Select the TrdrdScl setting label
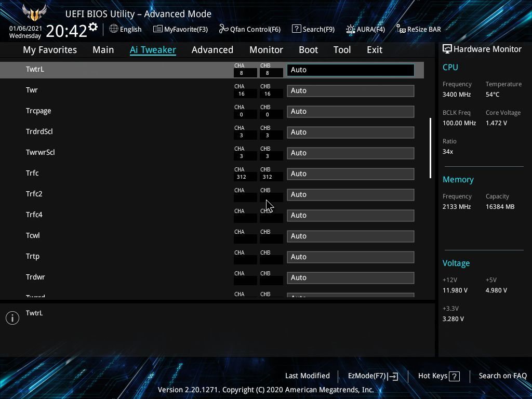This screenshot has width=532, height=399. 39,131
